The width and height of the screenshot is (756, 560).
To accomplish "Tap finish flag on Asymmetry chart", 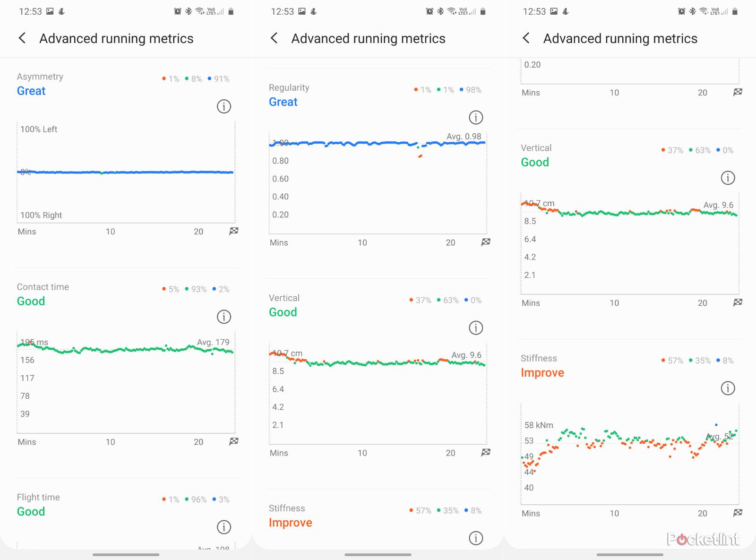I will click(x=234, y=231).
